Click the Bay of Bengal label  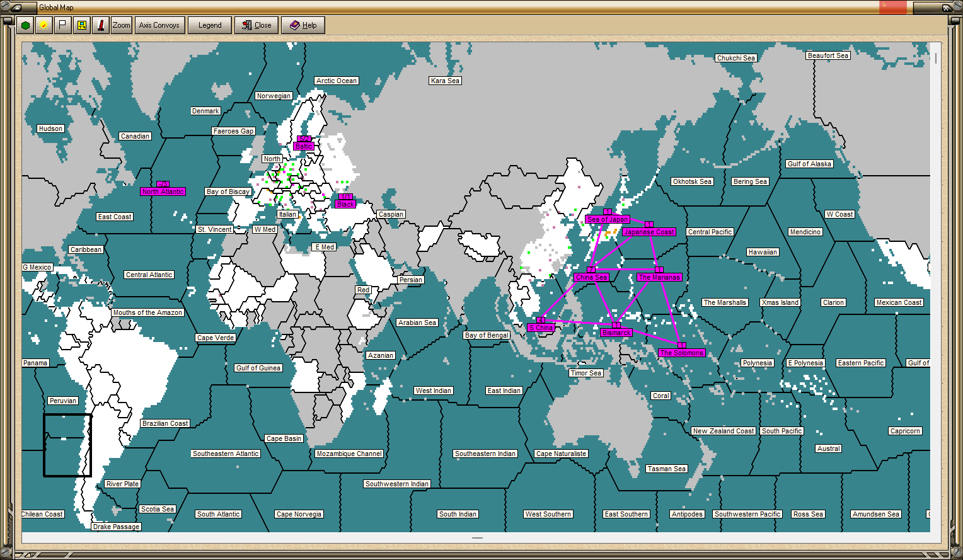pos(487,335)
